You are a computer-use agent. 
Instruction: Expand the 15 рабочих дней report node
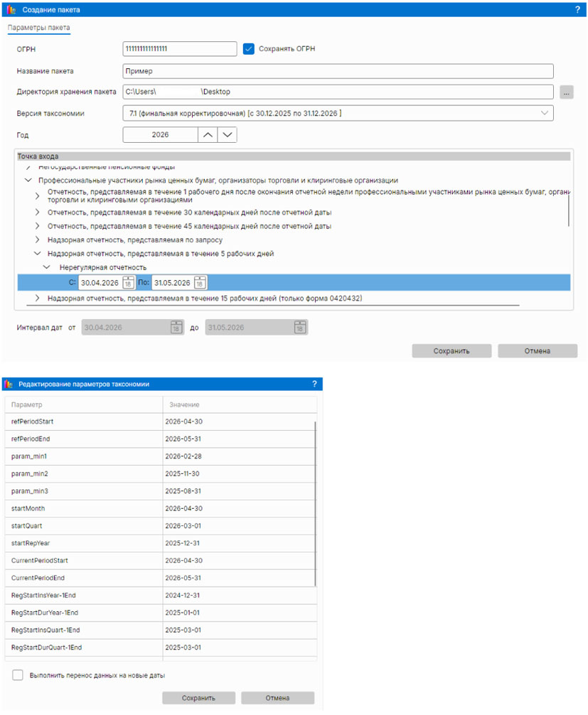tap(38, 299)
